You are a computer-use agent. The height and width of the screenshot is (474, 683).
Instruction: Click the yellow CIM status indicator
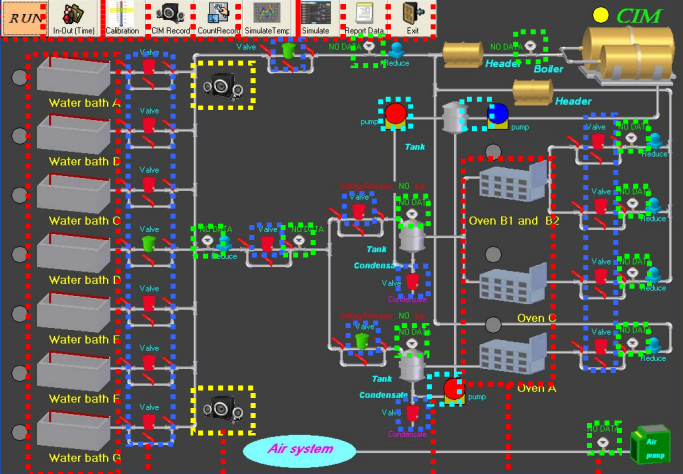pyautogui.click(x=601, y=15)
